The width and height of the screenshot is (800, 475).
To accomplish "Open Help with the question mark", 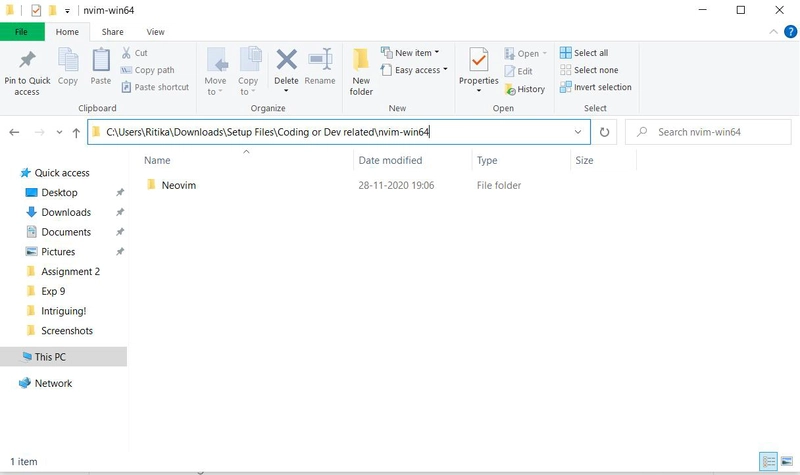I will click(x=790, y=32).
